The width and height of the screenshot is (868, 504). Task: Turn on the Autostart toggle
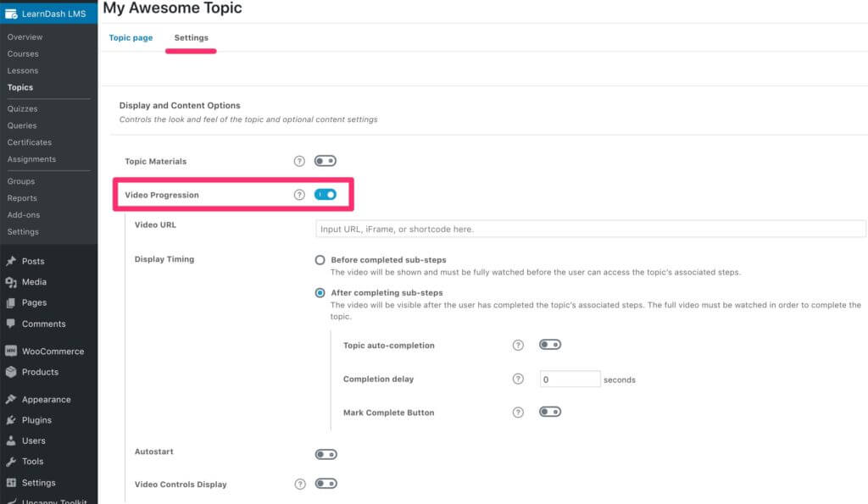[x=325, y=455]
